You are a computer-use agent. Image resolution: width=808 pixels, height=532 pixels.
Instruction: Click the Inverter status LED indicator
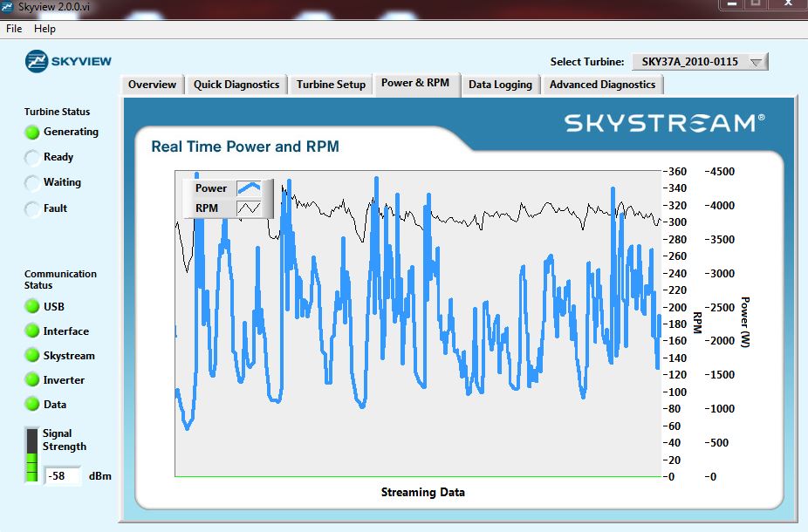tap(32, 380)
